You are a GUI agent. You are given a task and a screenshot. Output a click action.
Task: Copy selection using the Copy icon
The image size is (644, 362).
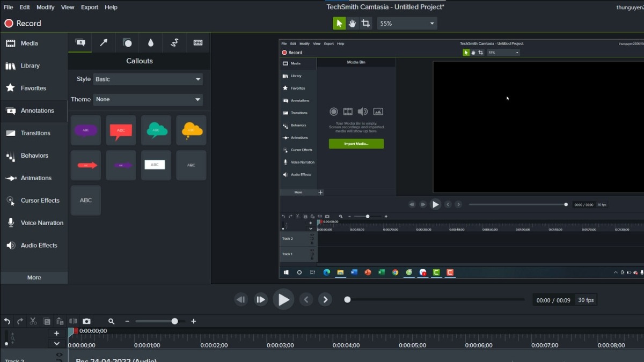[47, 321]
